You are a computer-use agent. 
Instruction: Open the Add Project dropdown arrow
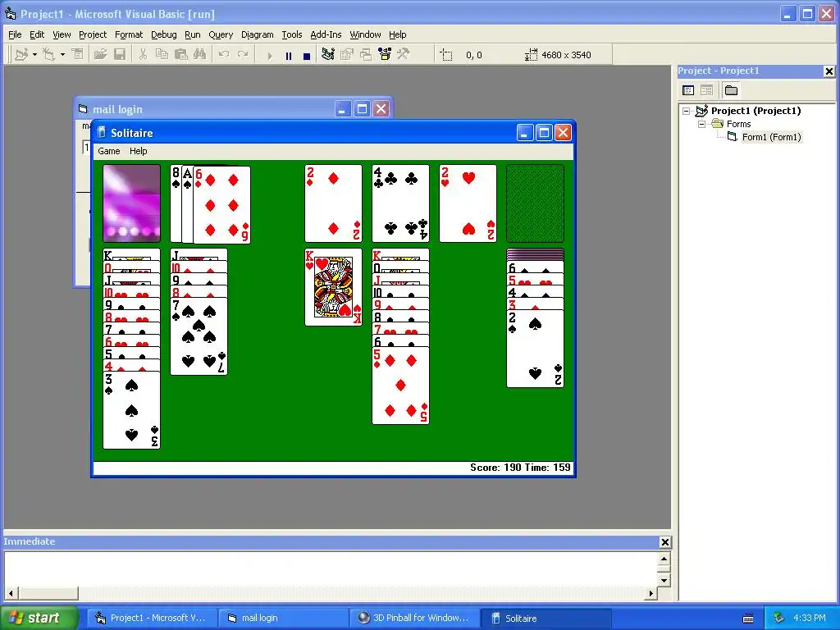click(x=34, y=55)
